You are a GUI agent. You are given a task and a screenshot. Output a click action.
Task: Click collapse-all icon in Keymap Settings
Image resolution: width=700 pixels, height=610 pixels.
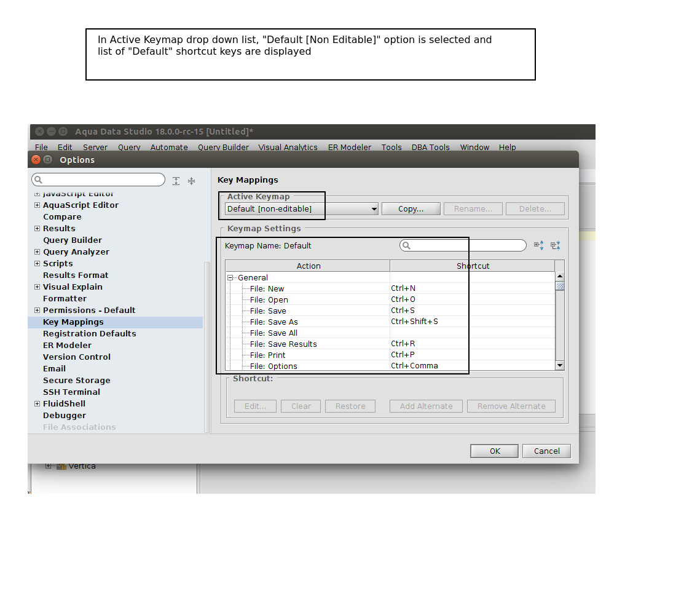click(x=556, y=245)
